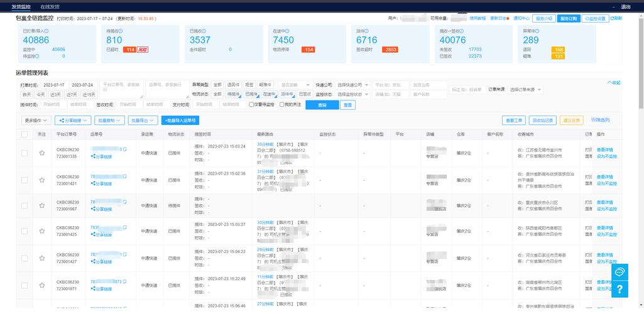Click the 重置 reset button

click(347, 105)
